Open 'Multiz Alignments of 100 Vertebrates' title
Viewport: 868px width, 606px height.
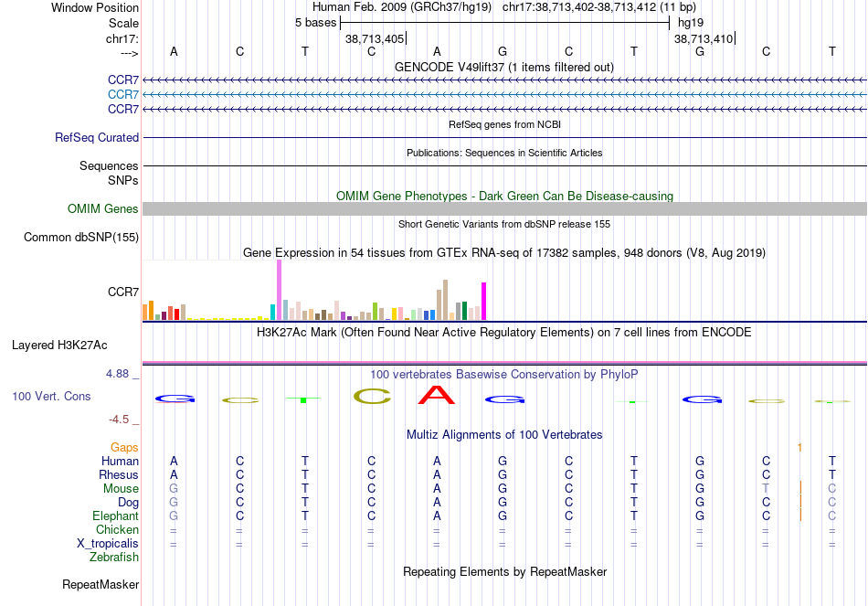(504, 435)
